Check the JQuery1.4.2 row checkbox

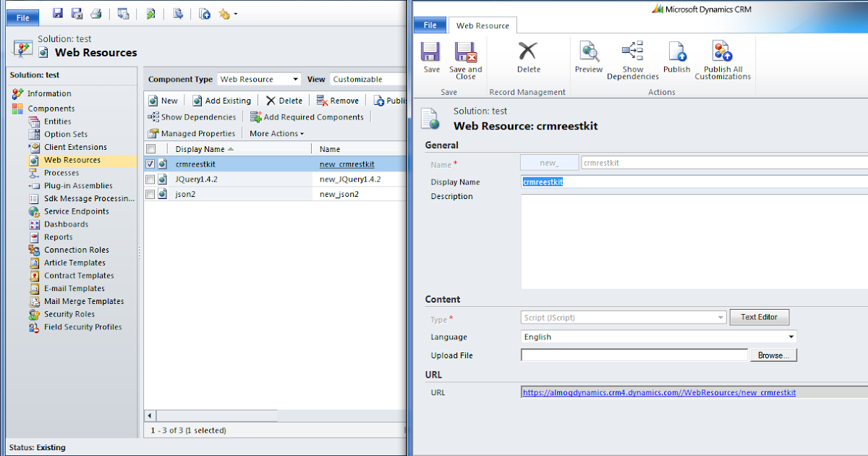tap(151, 180)
